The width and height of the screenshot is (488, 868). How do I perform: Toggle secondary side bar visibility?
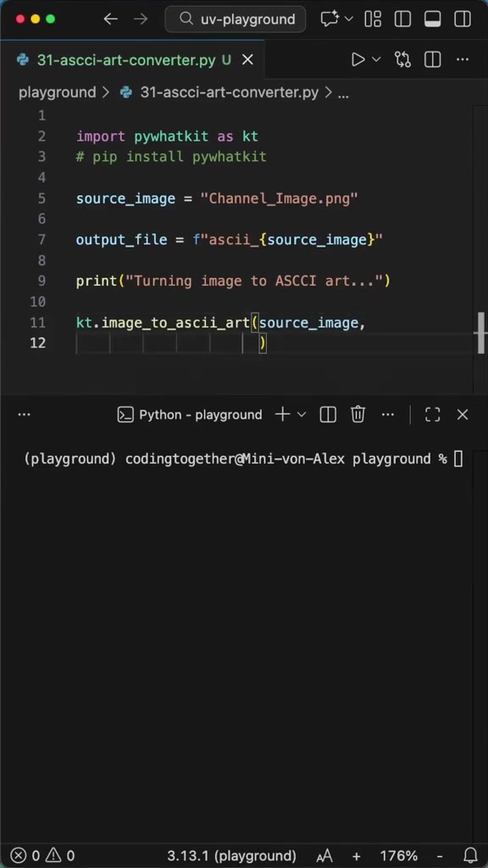[x=462, y=19]
